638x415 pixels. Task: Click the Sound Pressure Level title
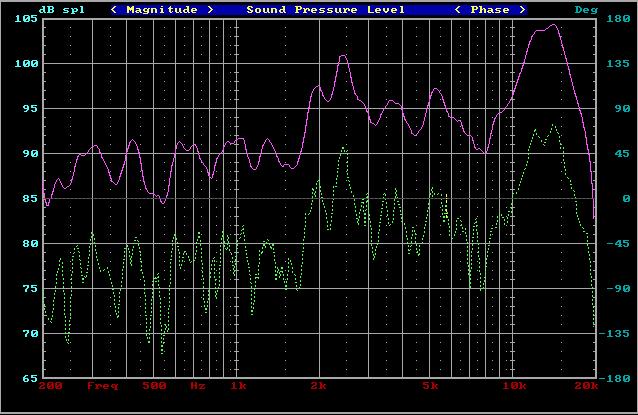point(326,9)
